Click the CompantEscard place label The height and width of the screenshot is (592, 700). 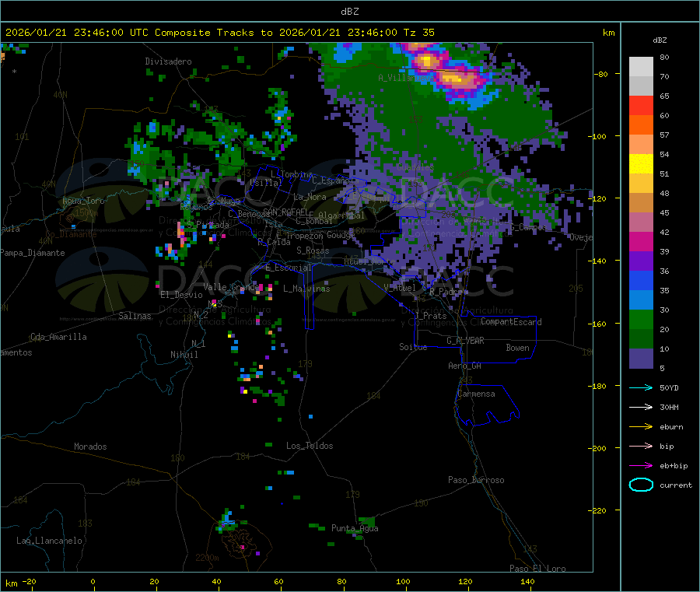pos(511,321)
